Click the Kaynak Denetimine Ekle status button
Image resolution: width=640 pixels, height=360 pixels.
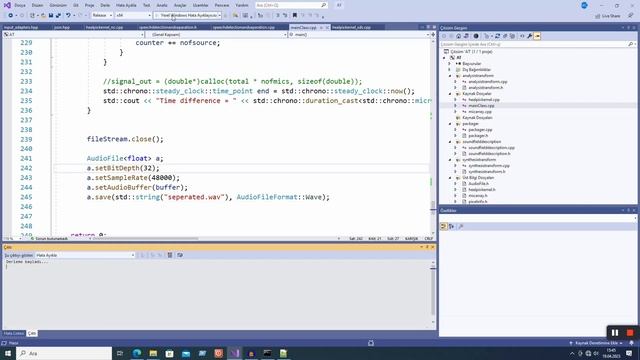596,343
